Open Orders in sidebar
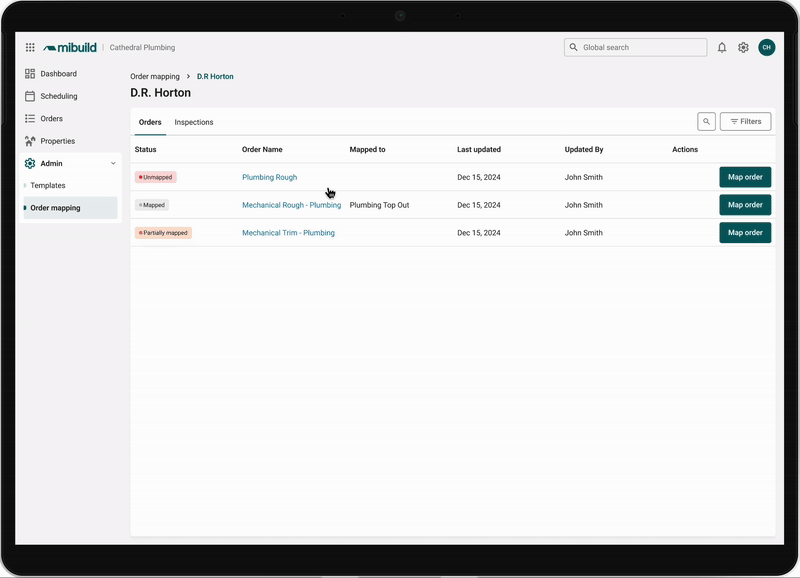Viewport: 800px width, 578px height. coord(52,118)
